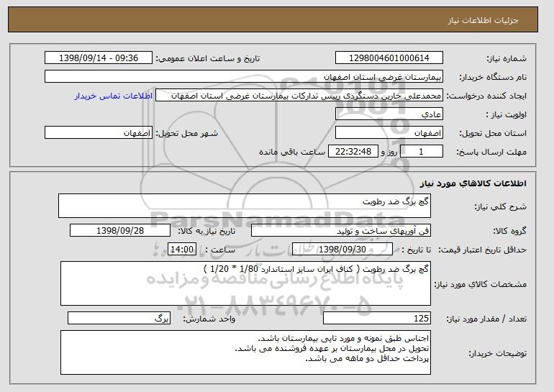Click the label تعداد / مقدار مورد نیاز

486,319
